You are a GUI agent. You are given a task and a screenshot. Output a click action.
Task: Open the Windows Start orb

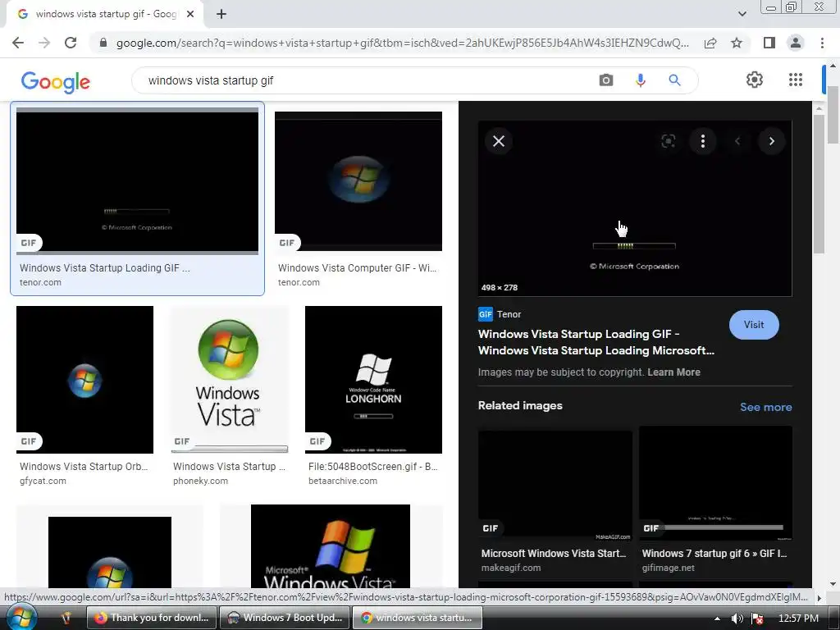21,618
